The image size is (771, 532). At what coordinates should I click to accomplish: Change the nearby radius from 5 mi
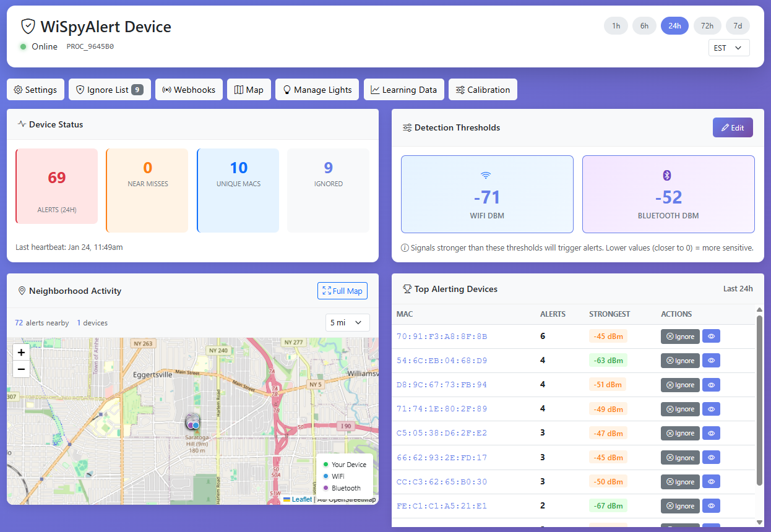pos(347,322)
